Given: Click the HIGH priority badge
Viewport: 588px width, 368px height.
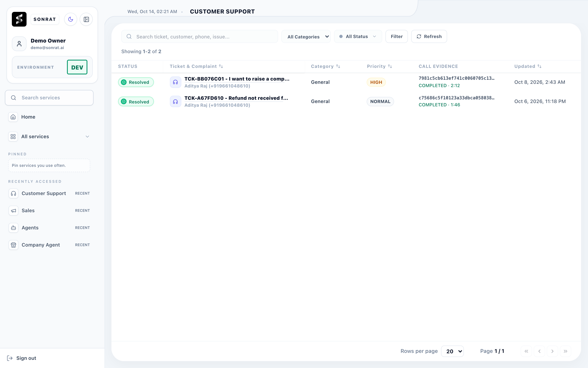Looking at the screenshot, I should (x=376, y=82).
